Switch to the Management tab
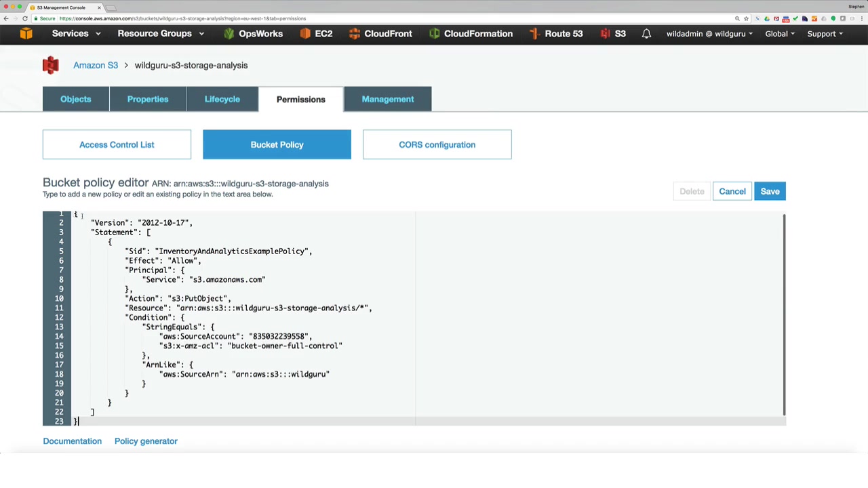The height and width of the screenshot is (488, 868). [388, 99]
